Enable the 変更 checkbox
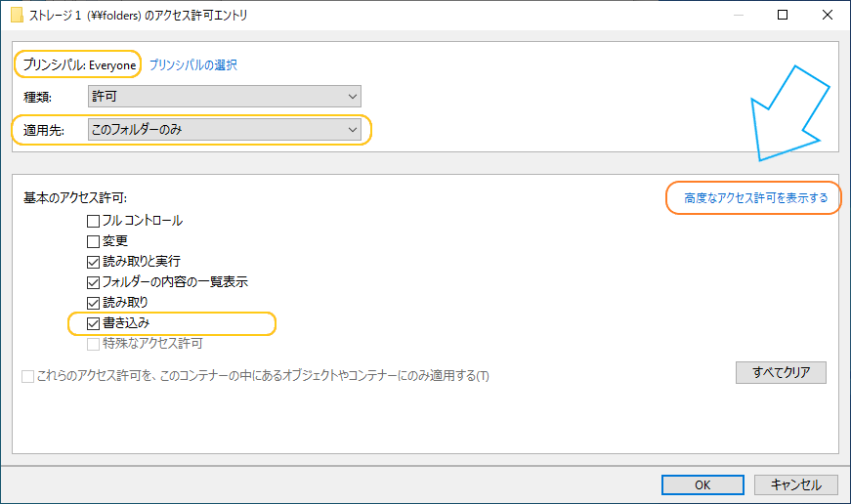Viewport: 851px width, 504px height. click(94, 241)
